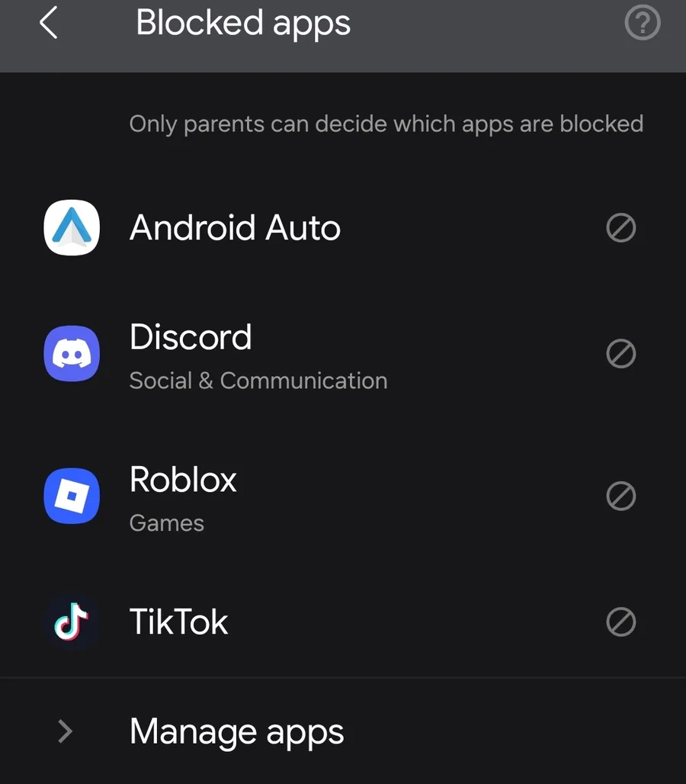This screenshot has width=686, height=784.
Task: Tap the back arrow icon
Action: point(48,24)
